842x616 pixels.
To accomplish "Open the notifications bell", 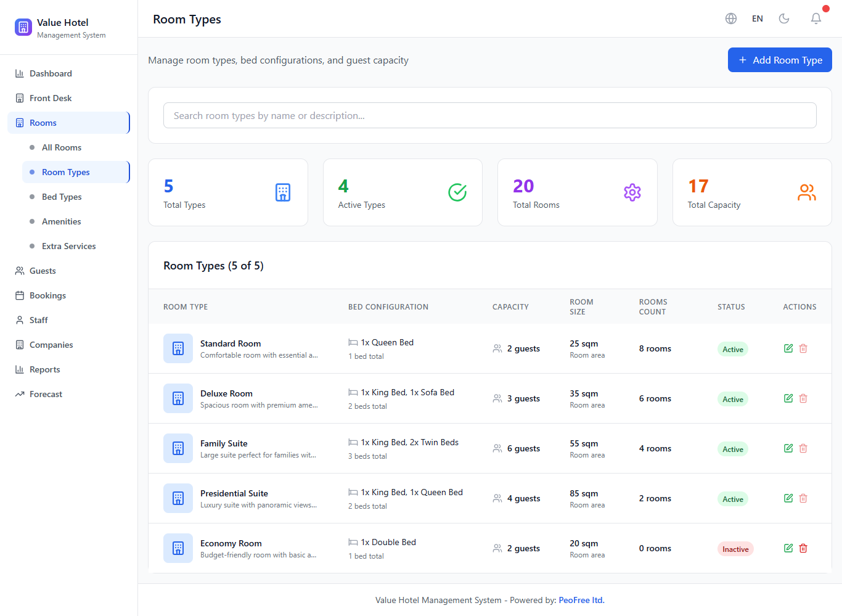I will pos(815,18).
